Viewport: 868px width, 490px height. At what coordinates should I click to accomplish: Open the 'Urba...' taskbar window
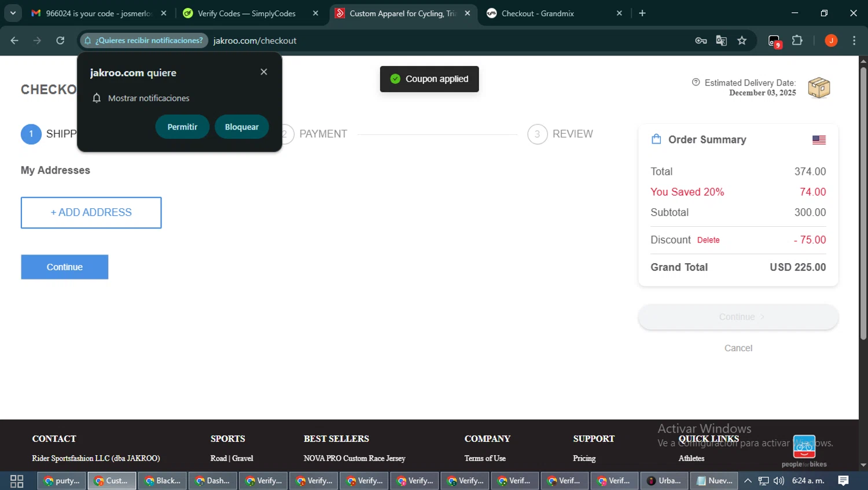(664, 481)
